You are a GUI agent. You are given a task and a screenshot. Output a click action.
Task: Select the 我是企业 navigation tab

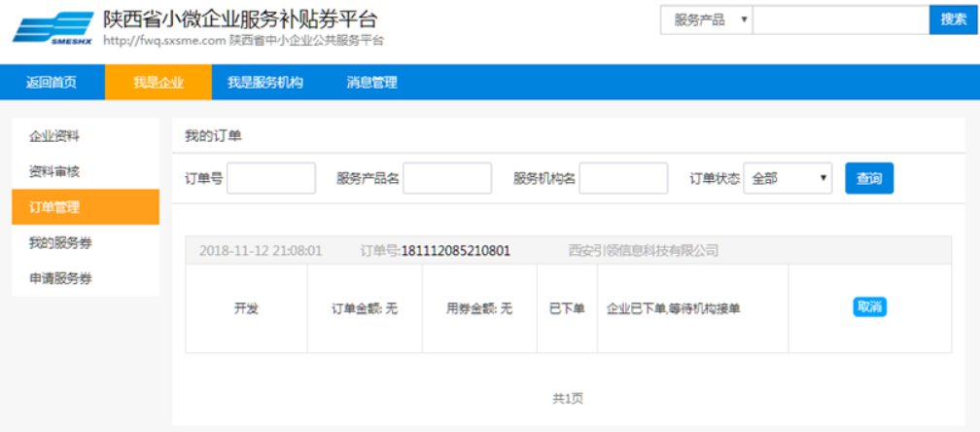click(x=158, y=83)
